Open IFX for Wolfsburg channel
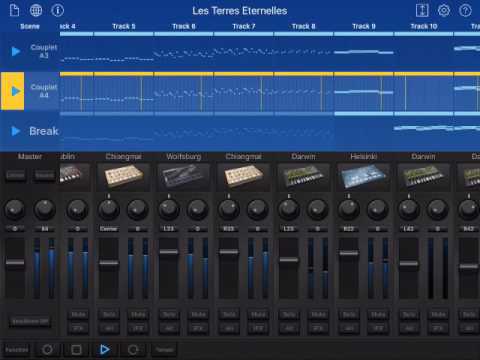This screenshot has height=360, width=480. point(198,328)
